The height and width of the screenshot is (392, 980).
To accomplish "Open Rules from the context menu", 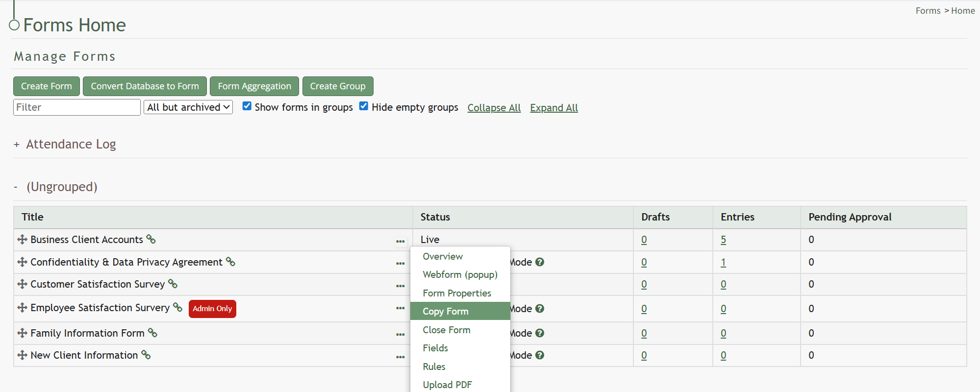I will (x=460, y=367).
